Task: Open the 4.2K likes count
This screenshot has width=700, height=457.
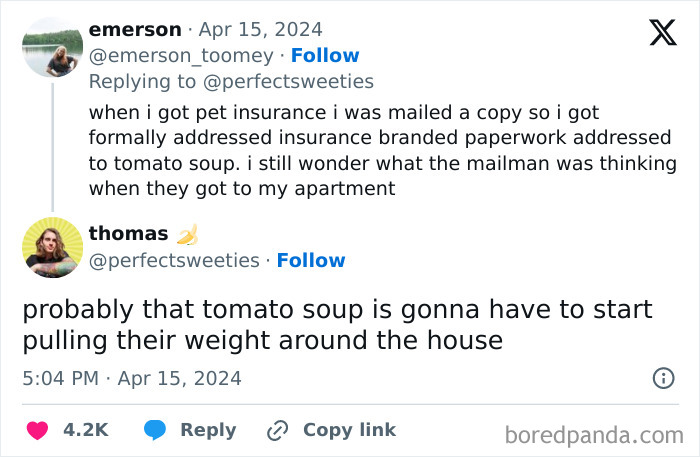Action: coord(85,430)
